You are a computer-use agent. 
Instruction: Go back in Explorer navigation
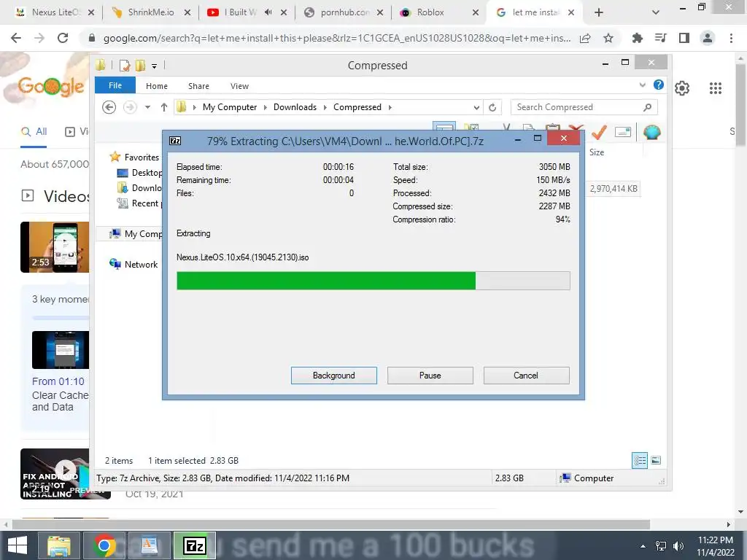[x=109, y=107]
